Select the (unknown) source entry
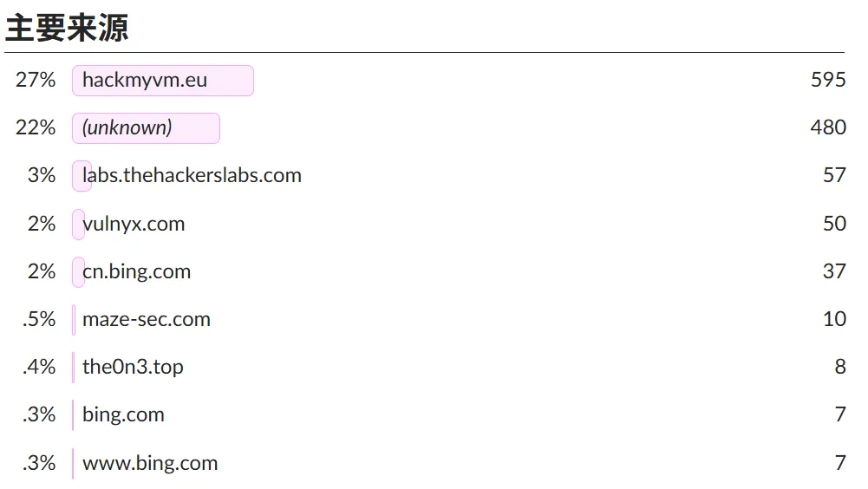Viewport: 868px width, 489px height. tap(127, 128)
